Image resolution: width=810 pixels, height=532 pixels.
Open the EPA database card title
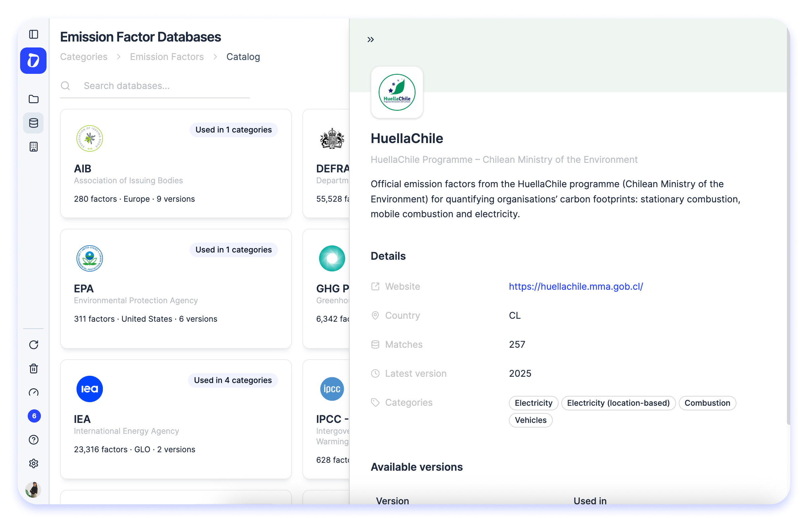(84, 289)
